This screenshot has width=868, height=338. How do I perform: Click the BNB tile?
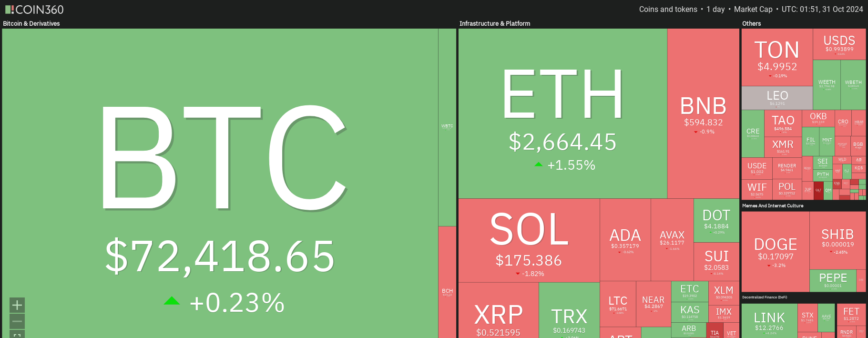pos(703,113)
